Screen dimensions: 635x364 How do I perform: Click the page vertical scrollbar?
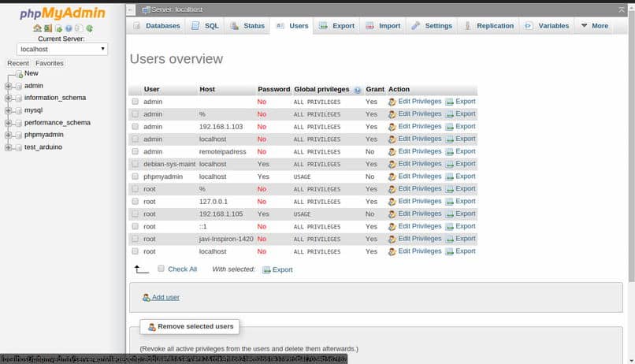point(631,147)
